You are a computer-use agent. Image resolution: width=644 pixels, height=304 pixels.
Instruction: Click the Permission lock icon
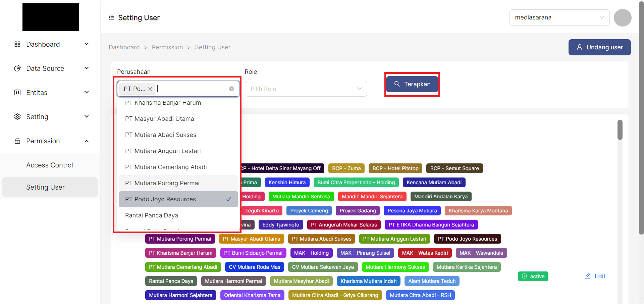coord(17,141)
